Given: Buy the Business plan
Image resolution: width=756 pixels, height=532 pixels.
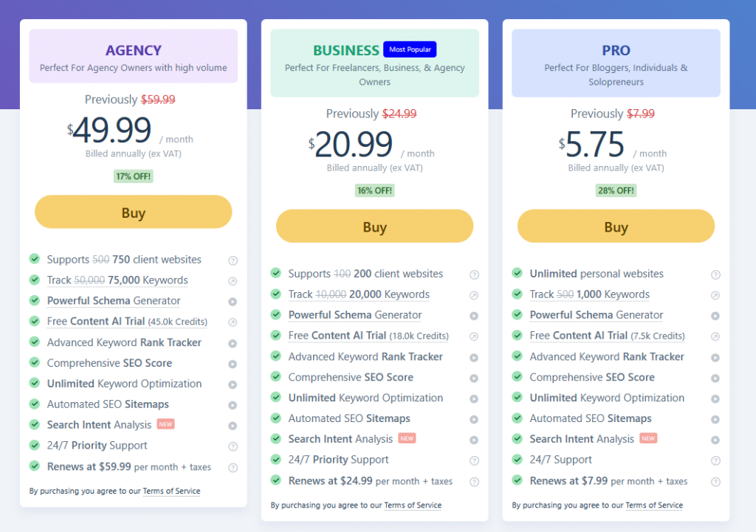Looking at the screenshot, I should coord(374,226).
